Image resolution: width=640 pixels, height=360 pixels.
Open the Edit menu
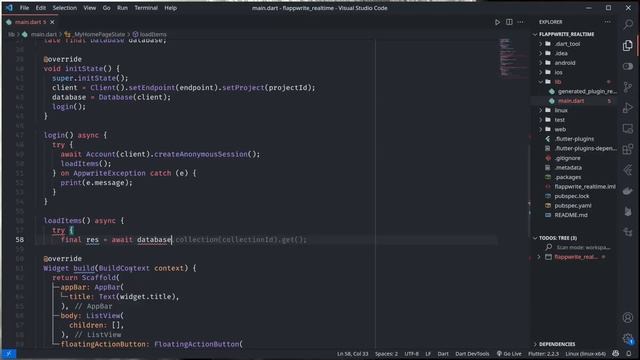[x=40, y=8]
